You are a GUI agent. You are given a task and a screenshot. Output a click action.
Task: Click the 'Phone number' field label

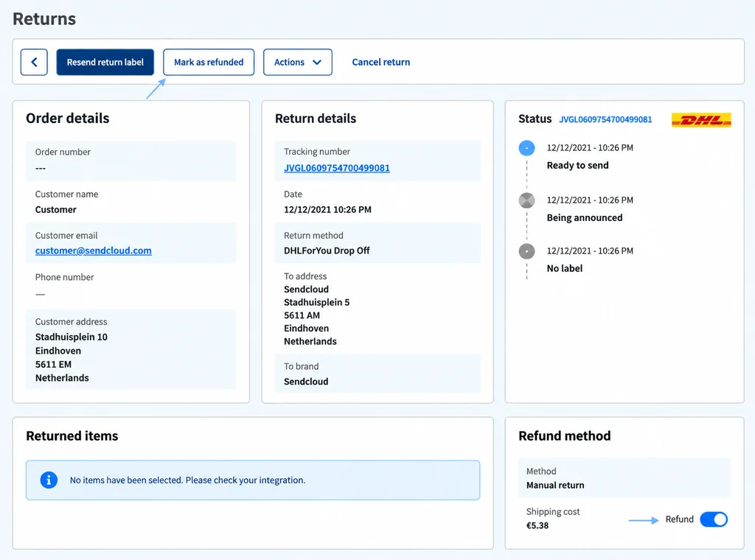tap(65, 277)
